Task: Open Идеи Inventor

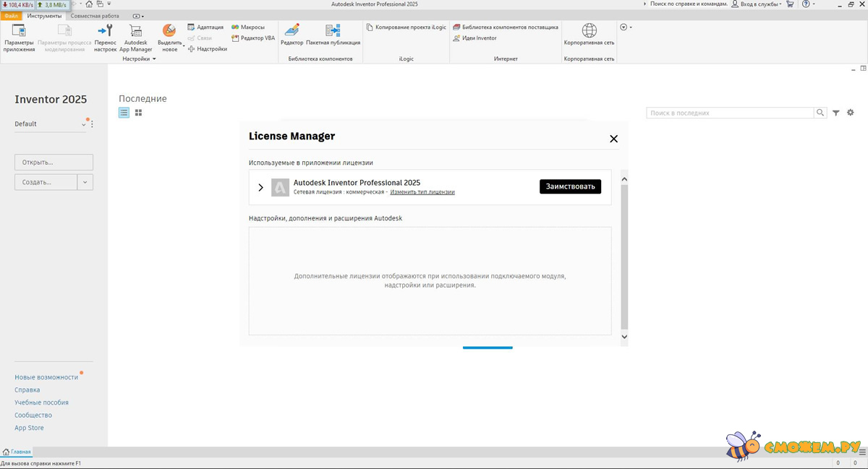Action: point(475,38)
